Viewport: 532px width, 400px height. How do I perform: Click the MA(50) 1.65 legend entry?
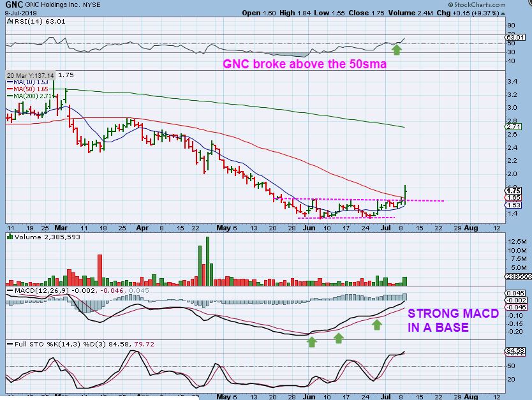tap(28, 89)
